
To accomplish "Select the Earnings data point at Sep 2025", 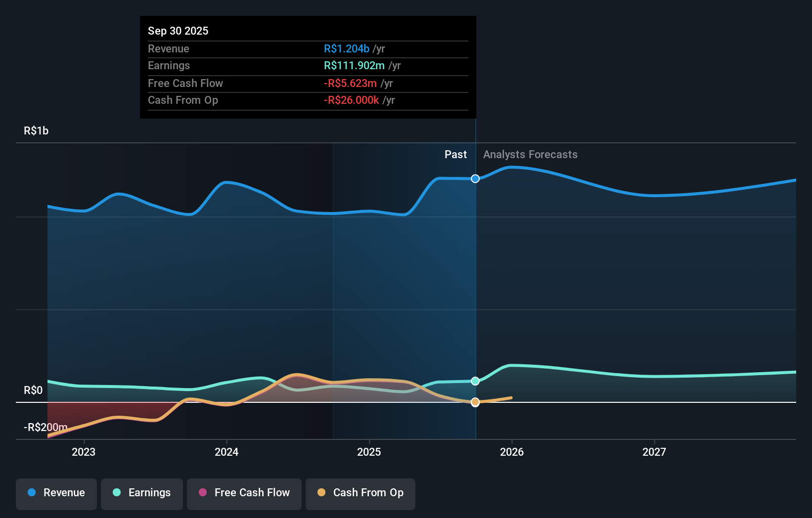I will tap(475, 381).
